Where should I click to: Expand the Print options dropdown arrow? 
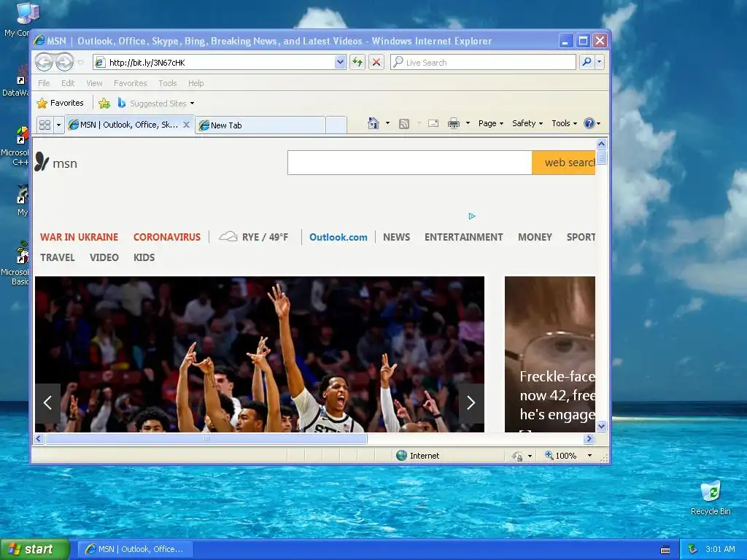coord(468,123)
